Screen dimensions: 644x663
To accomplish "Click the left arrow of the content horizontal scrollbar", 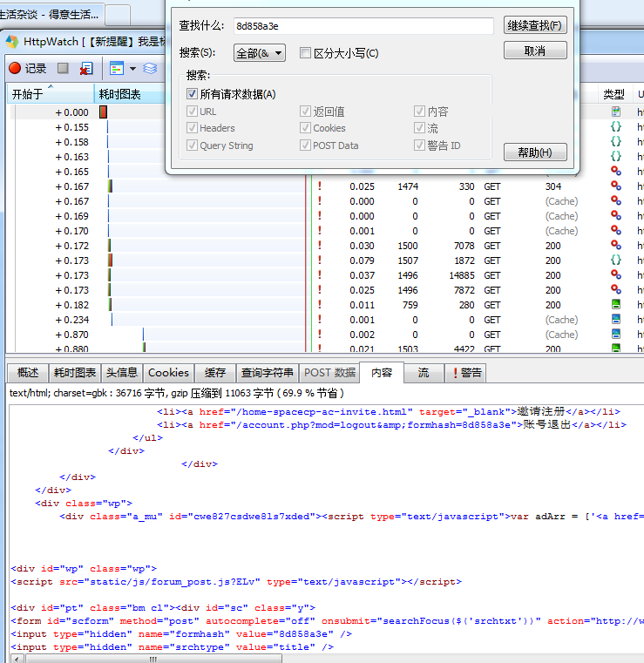I will (x=17, y=659).
